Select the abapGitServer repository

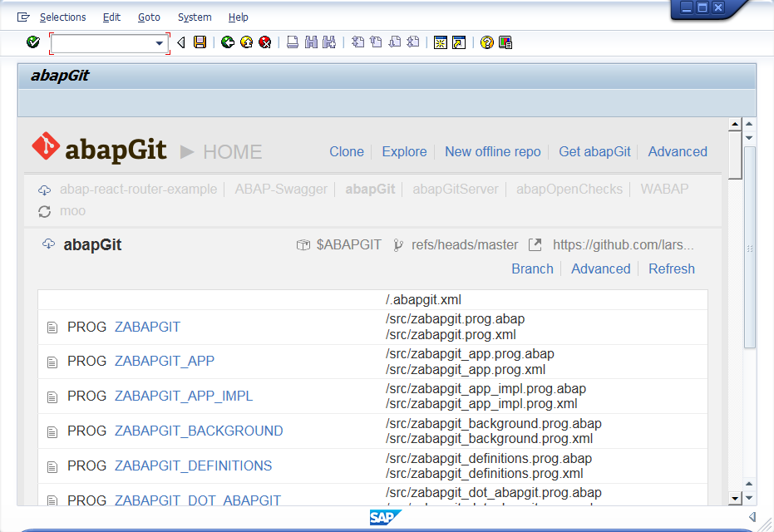[x=456, y=189]
